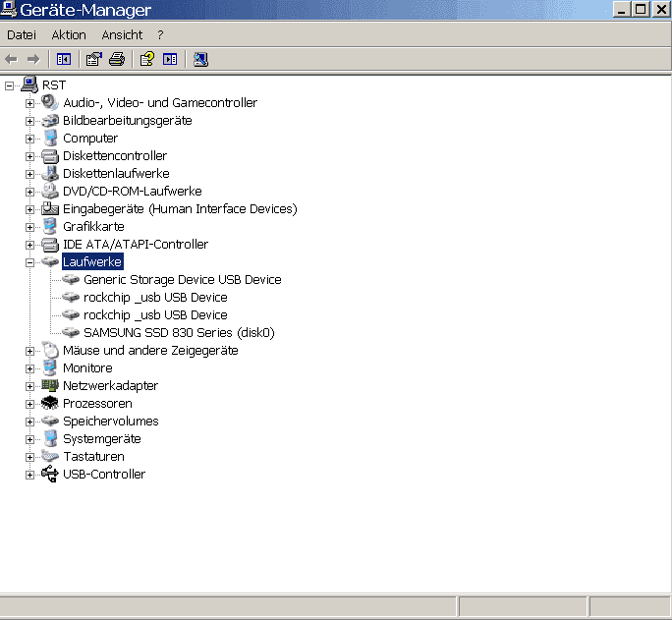Expand the DVD/CD-ROM-Laufwerke node
Screen dimensions: 672x620
(x=29, y=192)
